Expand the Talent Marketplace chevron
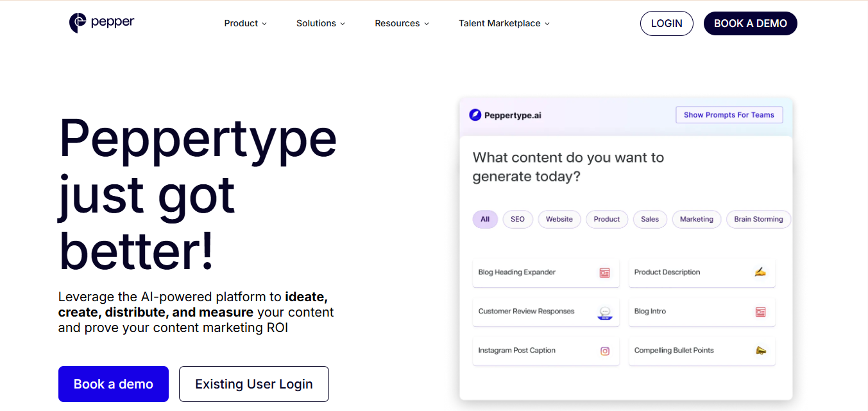The width and height of the screenshot is (868, 411). 547,24
